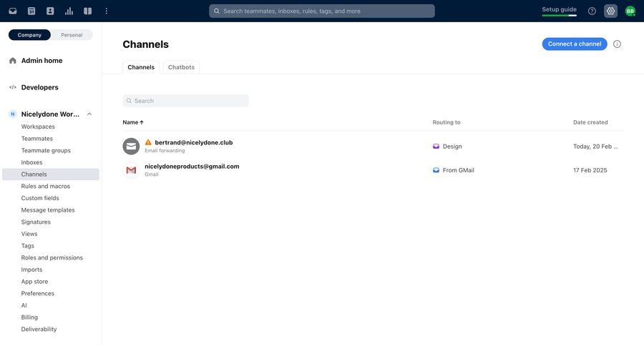644x346 pixels.
Task: Open Admin home
Action: 42,61
